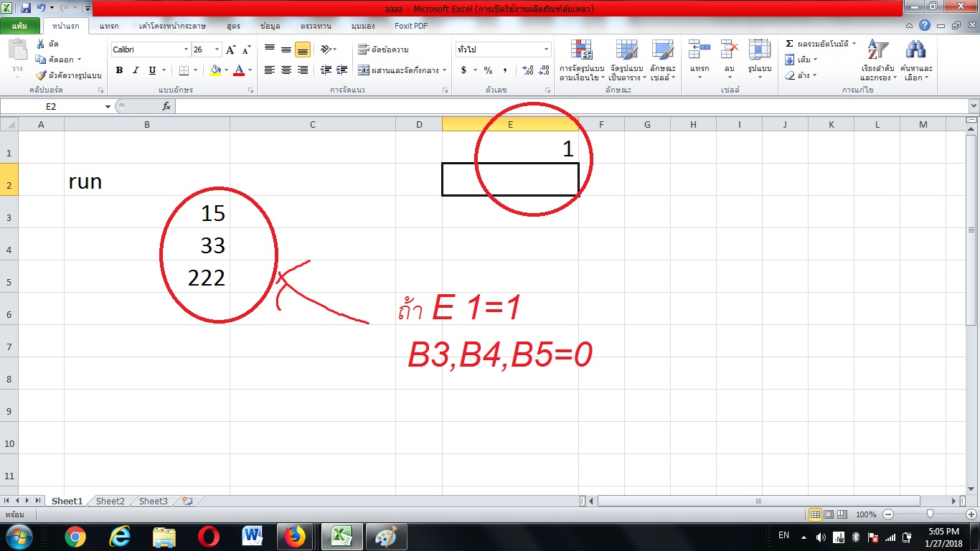Viewport: 980px width, 551px height.
Task: Toggle Top Align for cell
Action: pos(270,50)
